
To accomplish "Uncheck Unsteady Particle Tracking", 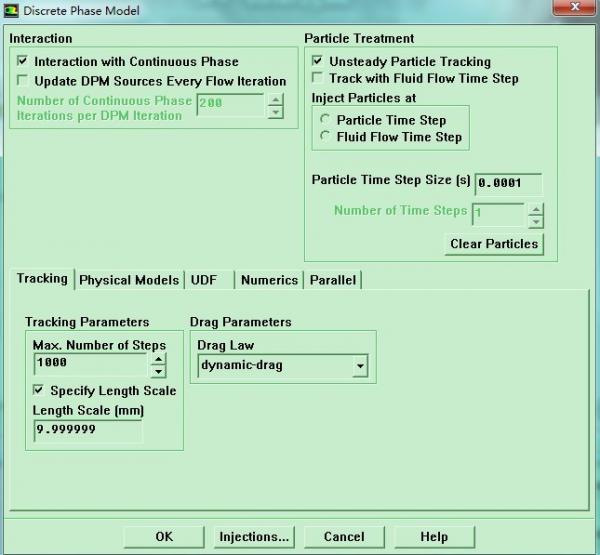I will [x=317, y=61].
